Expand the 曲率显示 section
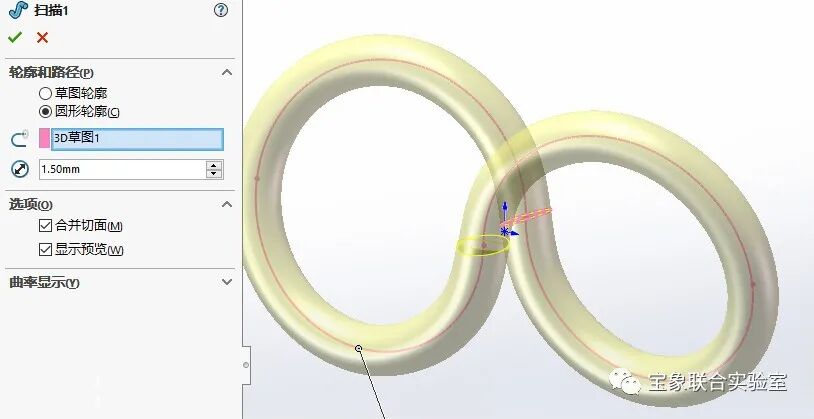The width and height of the screenshot is (814, 419). click(x=227, y=282)
